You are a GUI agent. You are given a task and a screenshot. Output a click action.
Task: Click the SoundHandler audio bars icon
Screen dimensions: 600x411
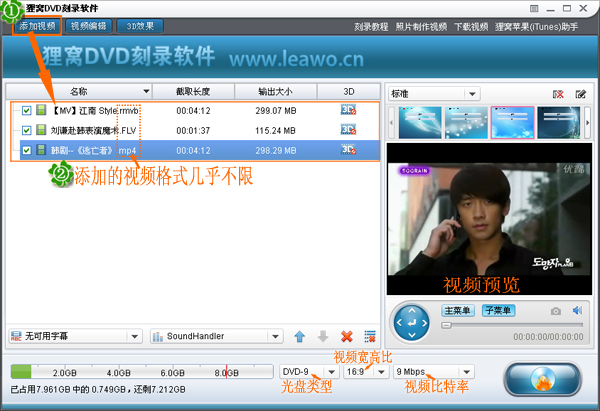158,336
